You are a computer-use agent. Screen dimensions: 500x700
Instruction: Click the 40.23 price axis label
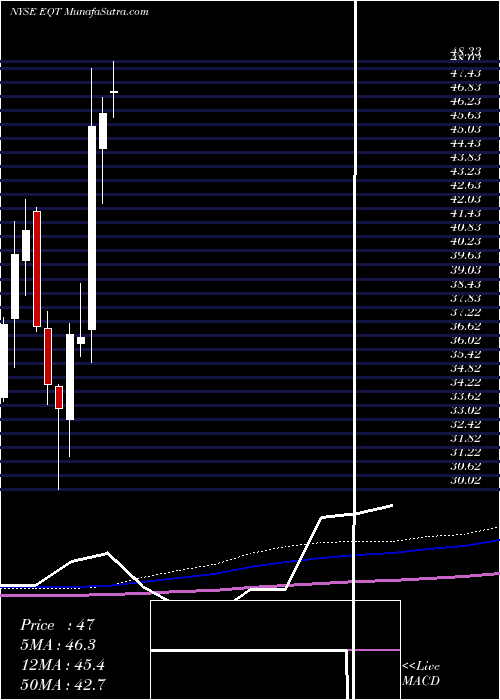tap(464, 241)
